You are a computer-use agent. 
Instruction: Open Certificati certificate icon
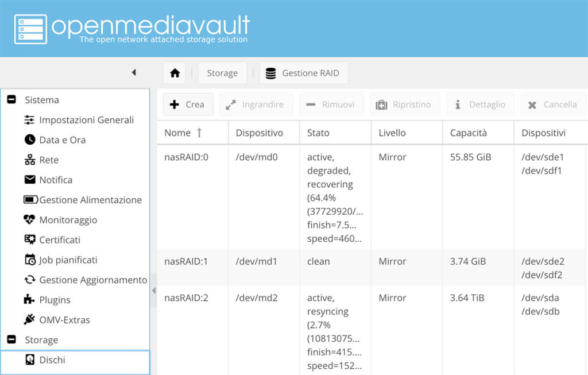tap(29, 240)
